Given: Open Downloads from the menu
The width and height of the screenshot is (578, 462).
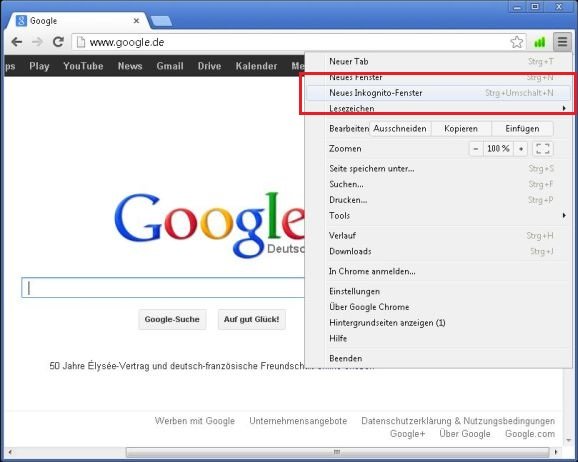Looking at the screenshot, I should 439,251.
